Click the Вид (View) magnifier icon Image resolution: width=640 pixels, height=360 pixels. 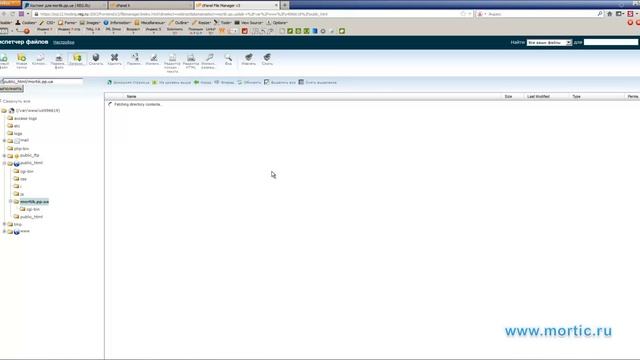pyautogui.click(x=228, y=59)
